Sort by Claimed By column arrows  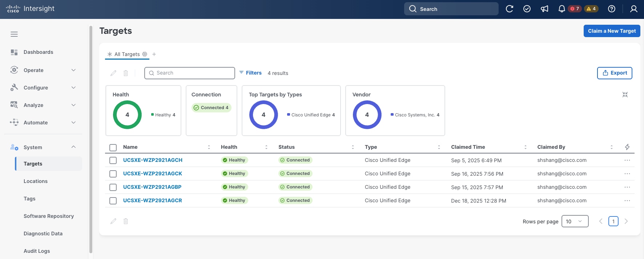[x=612, y=147]
